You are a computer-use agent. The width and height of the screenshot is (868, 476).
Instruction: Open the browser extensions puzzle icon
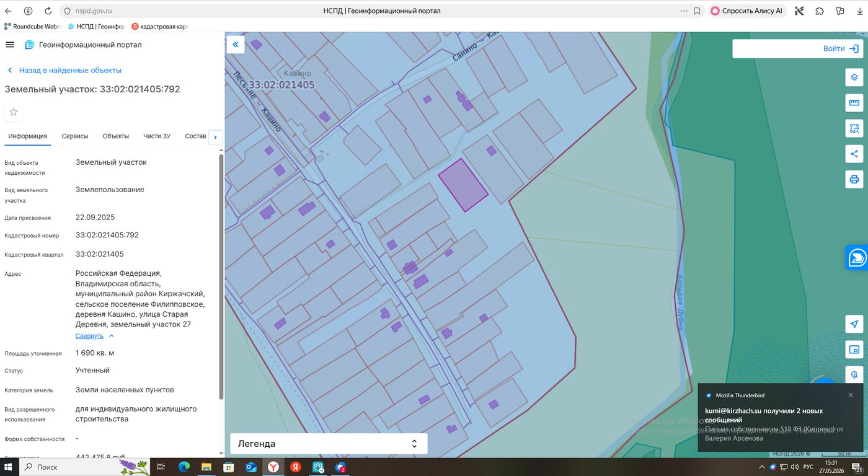coord(820,11)
